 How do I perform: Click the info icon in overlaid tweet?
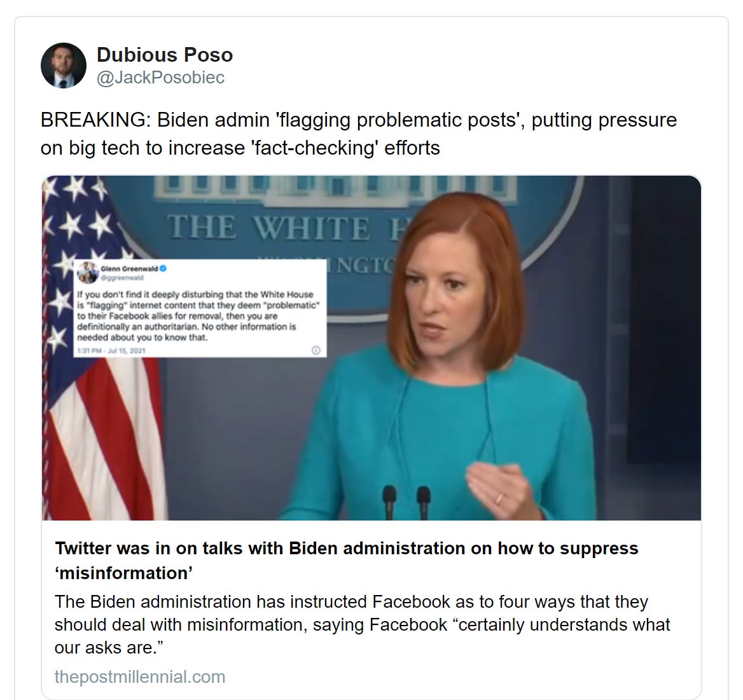click(x=316, y=350)
